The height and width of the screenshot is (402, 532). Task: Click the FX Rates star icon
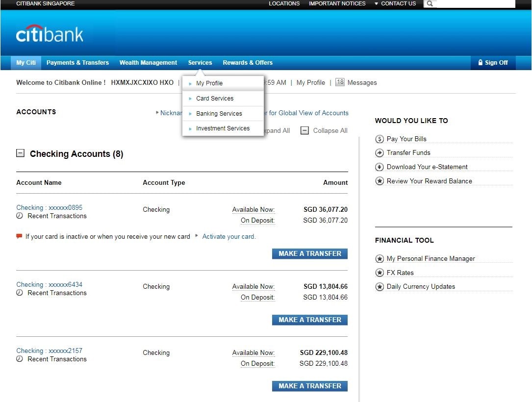point(379,273)
